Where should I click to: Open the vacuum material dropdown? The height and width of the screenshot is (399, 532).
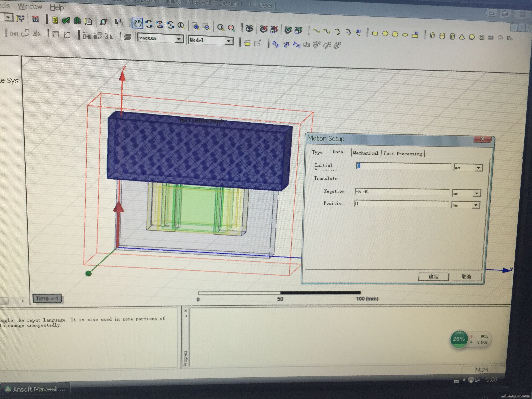179,39
